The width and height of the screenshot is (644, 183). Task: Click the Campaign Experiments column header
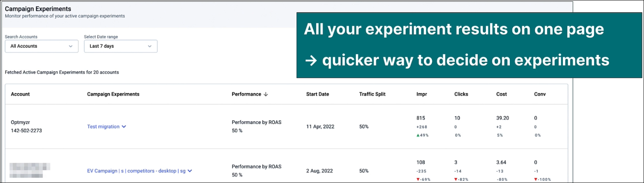[113, 94]
